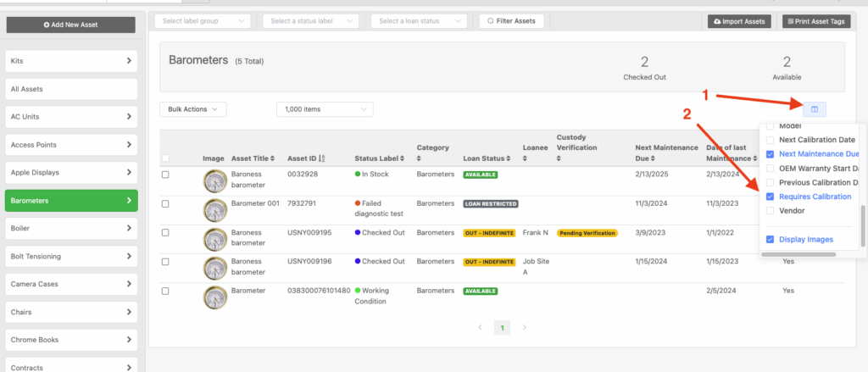The image size is (868, 372).
Task: Uncheck the Requires Calibration checkbox
Action: click(770, 197)
